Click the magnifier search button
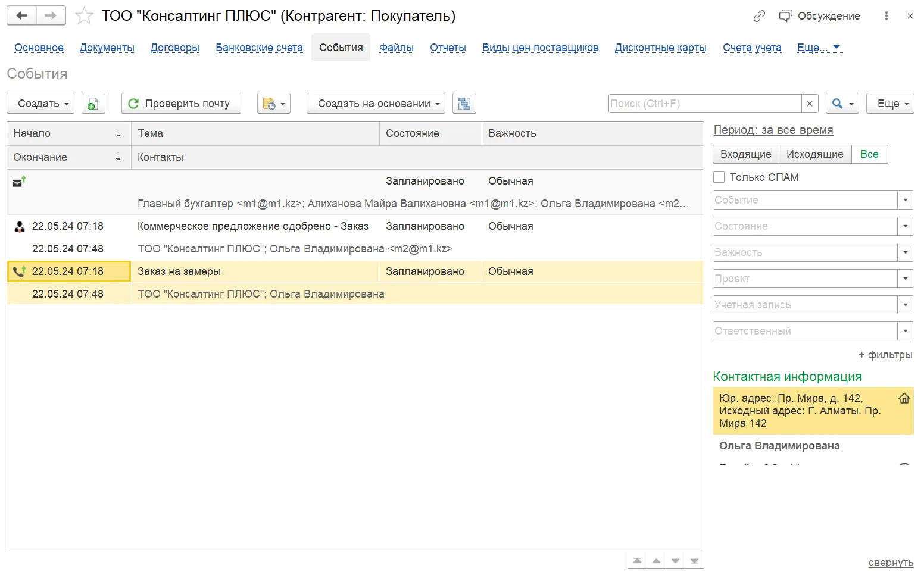924x575 pixels. pos(841,104)
